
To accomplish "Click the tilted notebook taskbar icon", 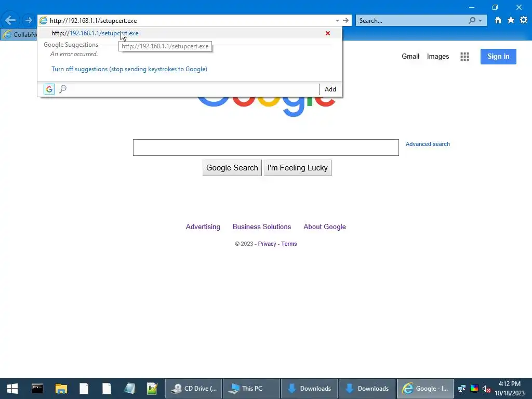I will click(x=129, y=389).
